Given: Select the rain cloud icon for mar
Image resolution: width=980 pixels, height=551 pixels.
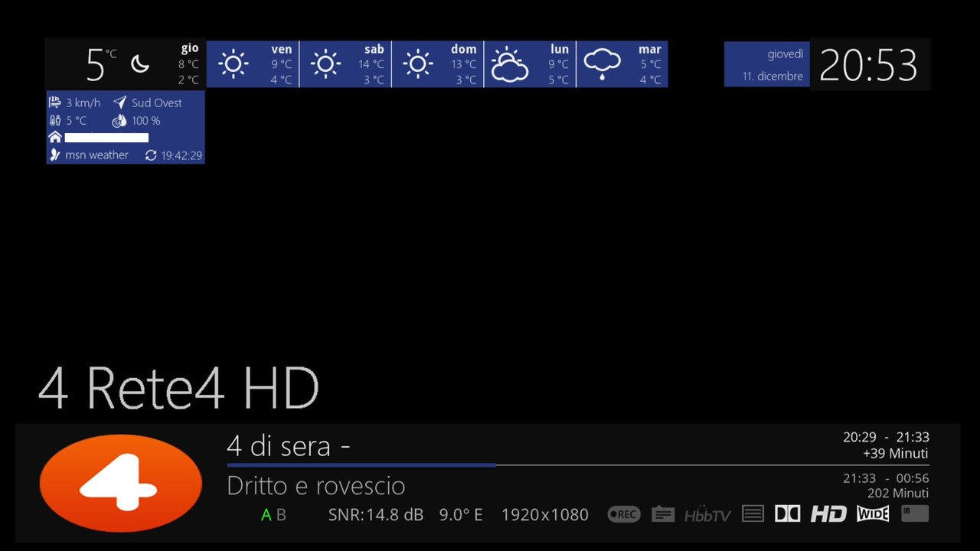Looking at the screenshot, I should point(603,64).
